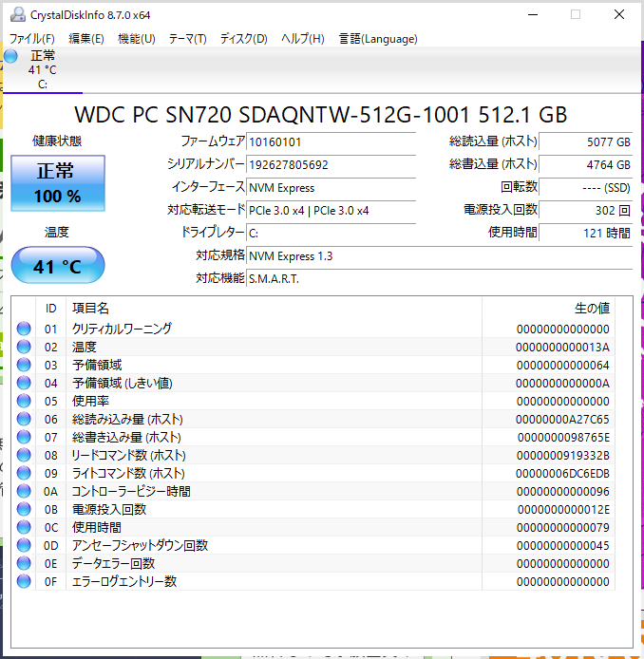Screen dimensions: 644x659
Task: Click raw value 0000000919332B
Action: [563, 456]
